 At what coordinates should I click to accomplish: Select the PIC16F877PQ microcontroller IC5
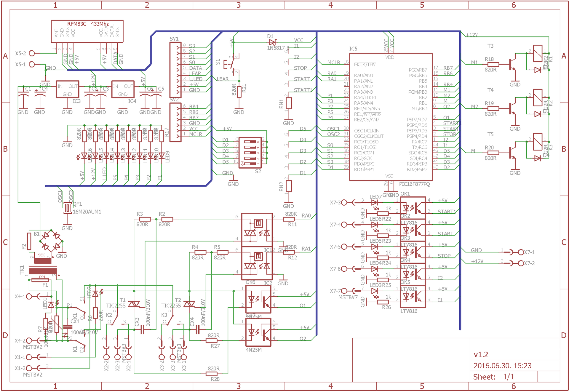click(391, 117)
